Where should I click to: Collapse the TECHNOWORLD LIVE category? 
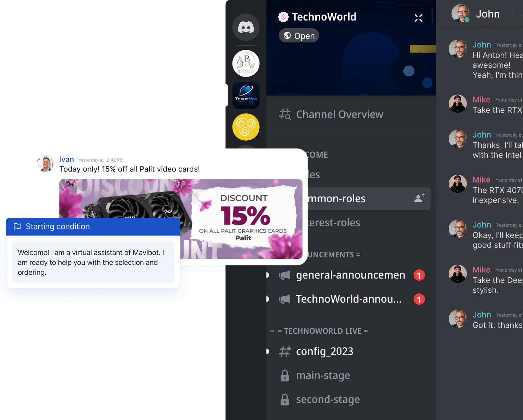click(272, 331)
